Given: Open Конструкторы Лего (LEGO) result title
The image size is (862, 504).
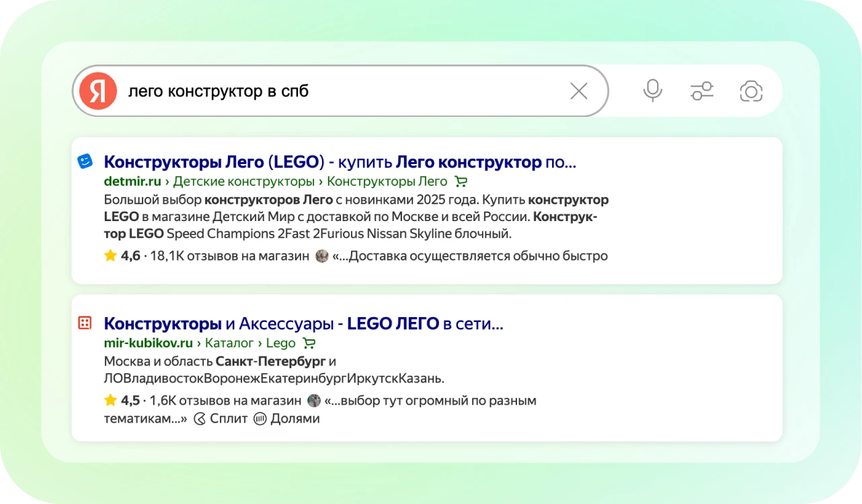Looking at the screenshot, I should point(340,162).
